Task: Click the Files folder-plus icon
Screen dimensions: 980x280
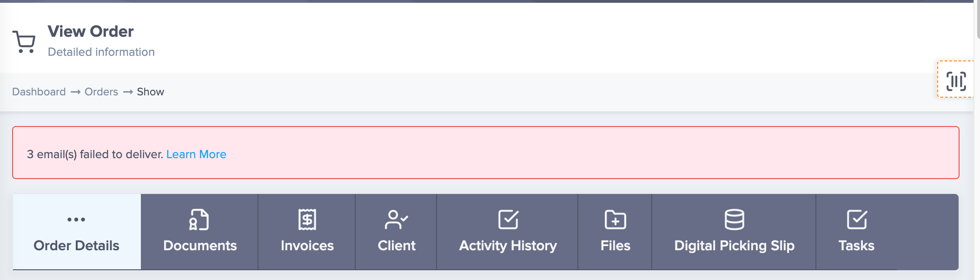Action: [x=615, y=220]
